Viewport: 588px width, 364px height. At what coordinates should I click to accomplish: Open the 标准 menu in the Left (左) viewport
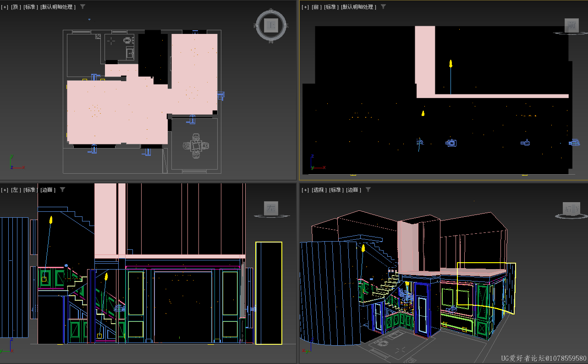(31, 190)
